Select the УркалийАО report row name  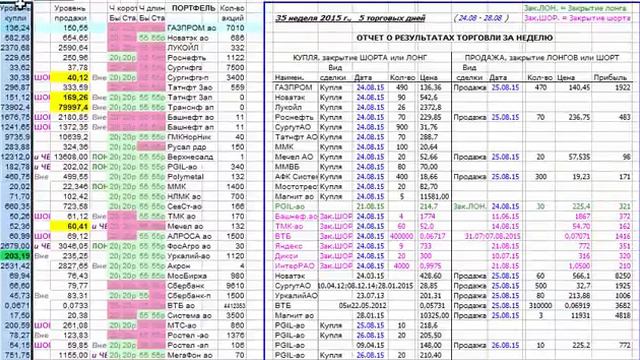(296, 296)
